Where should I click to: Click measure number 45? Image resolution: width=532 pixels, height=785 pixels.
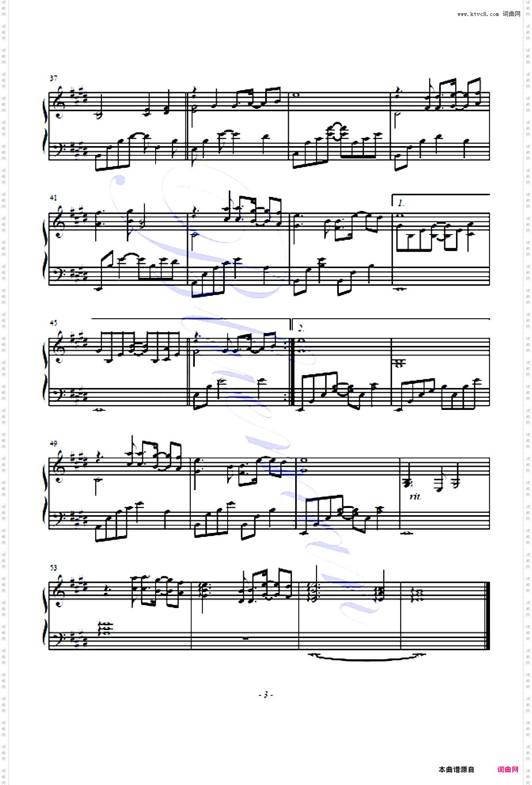point(54,323)
